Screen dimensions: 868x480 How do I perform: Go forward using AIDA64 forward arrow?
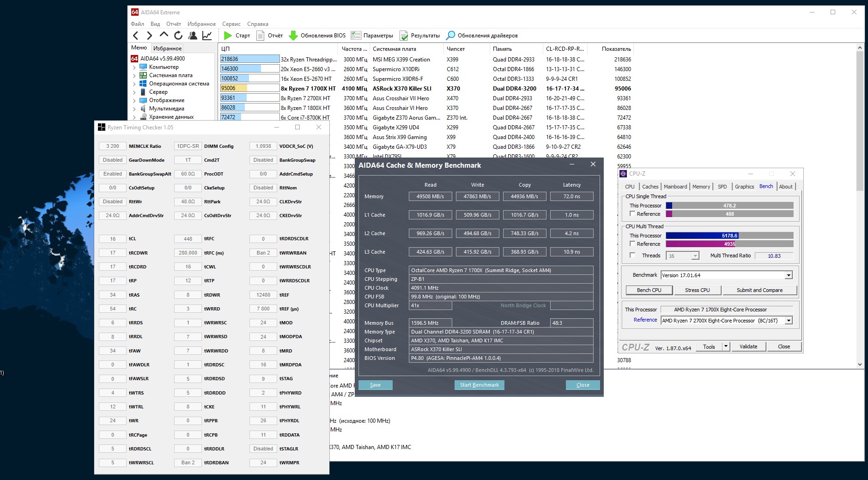click(149, 36)
